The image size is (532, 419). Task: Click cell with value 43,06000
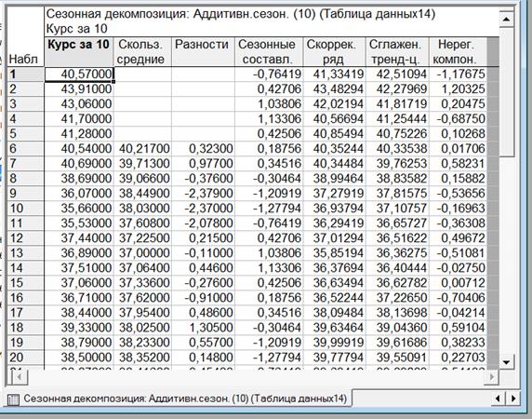pos(79,104)
